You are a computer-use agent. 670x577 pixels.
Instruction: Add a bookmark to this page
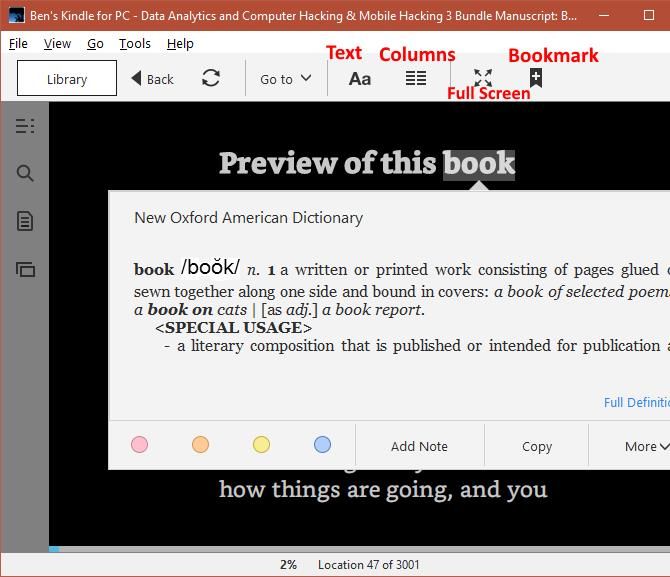(x=536, y=78)
